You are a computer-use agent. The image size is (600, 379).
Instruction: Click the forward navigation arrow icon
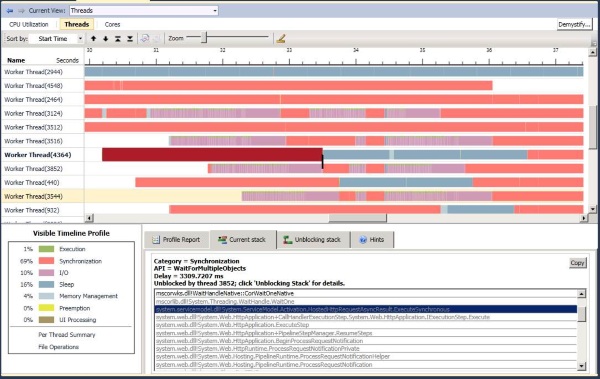(x=21, y=11)
